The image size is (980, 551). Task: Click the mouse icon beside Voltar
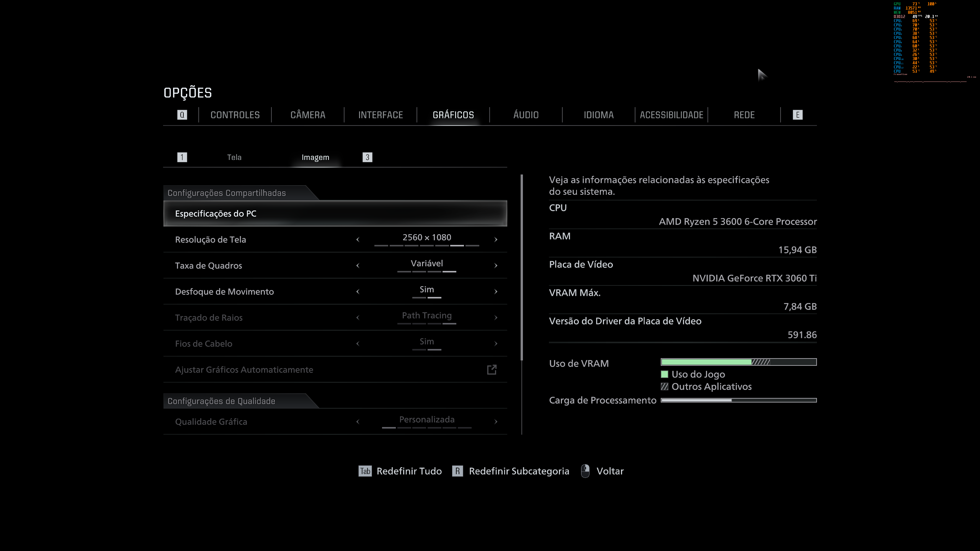[585, 471]
